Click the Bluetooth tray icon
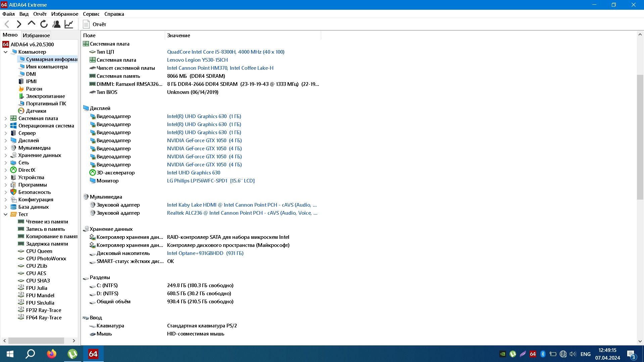Screen dimensions: 644x362 pos(543,354)
